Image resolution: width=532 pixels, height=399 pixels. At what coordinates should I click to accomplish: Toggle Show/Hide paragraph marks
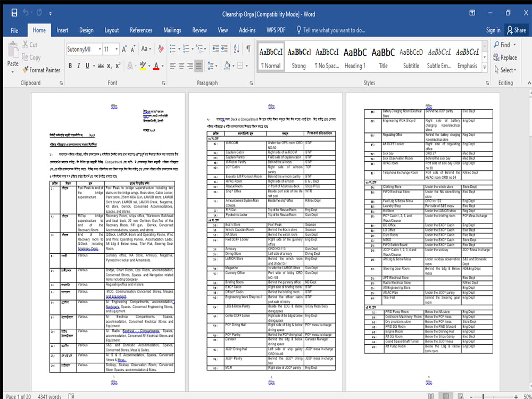coord(248,48)
